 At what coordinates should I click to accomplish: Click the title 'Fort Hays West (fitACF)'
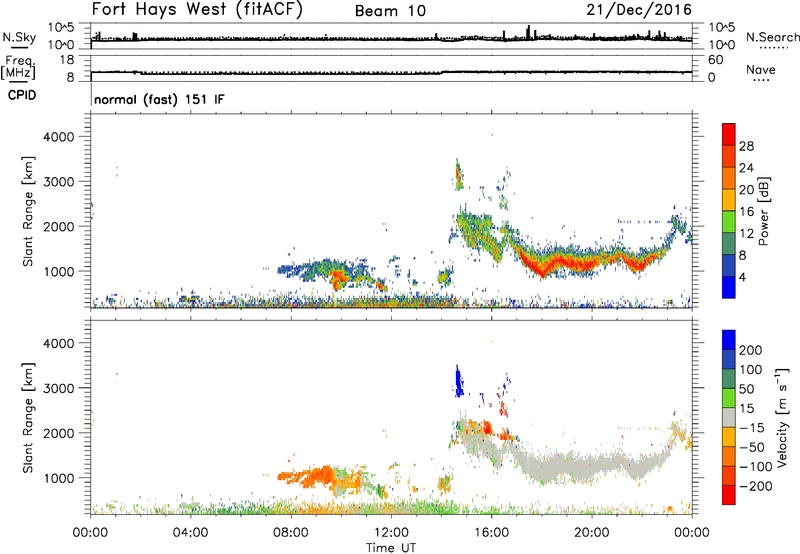(197, 9)
